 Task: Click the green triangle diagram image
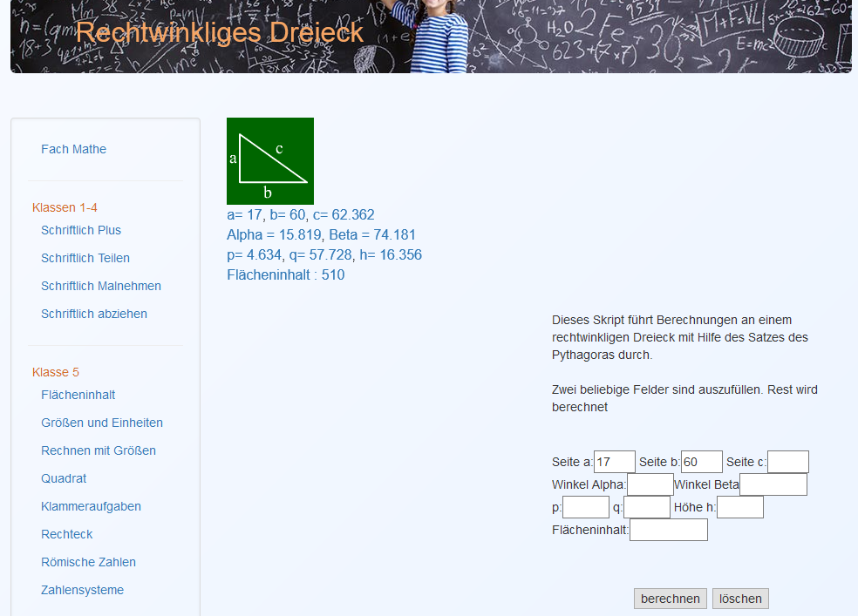(269, 161)
